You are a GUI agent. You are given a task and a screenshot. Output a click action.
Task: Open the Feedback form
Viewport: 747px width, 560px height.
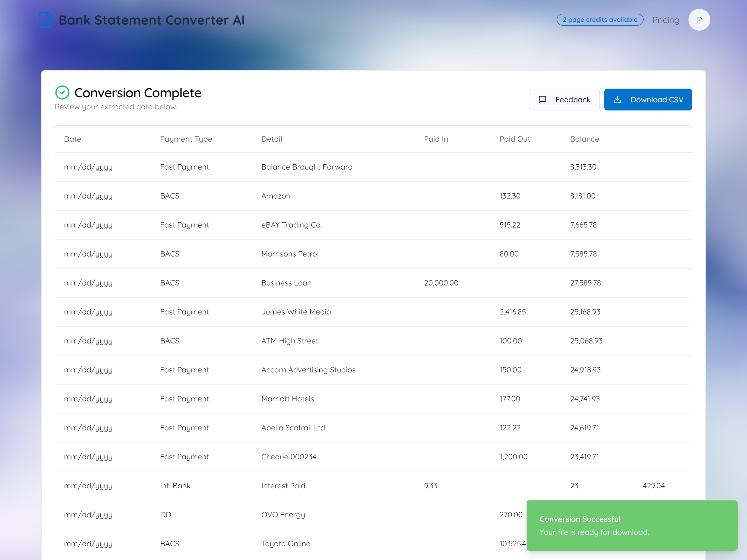coord(564,99)
